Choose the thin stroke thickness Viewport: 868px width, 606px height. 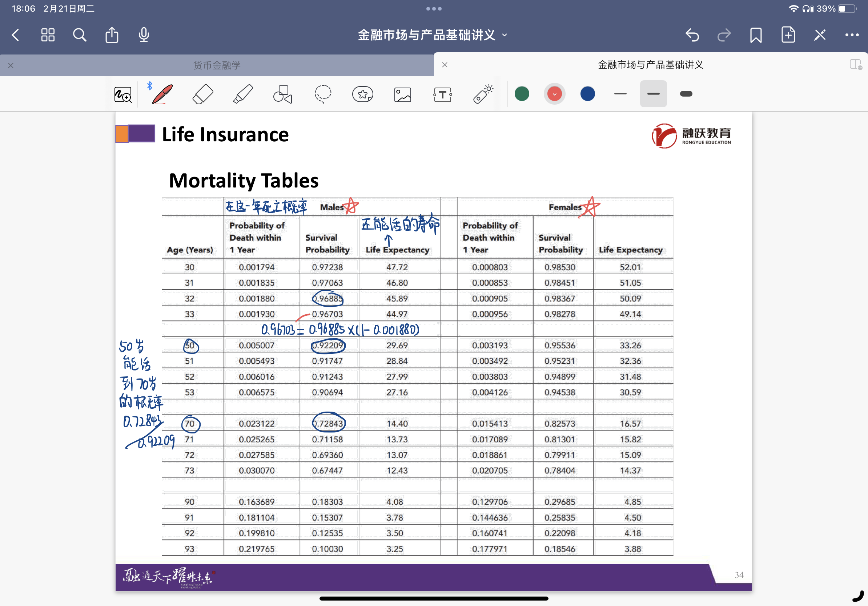point(620,94)
